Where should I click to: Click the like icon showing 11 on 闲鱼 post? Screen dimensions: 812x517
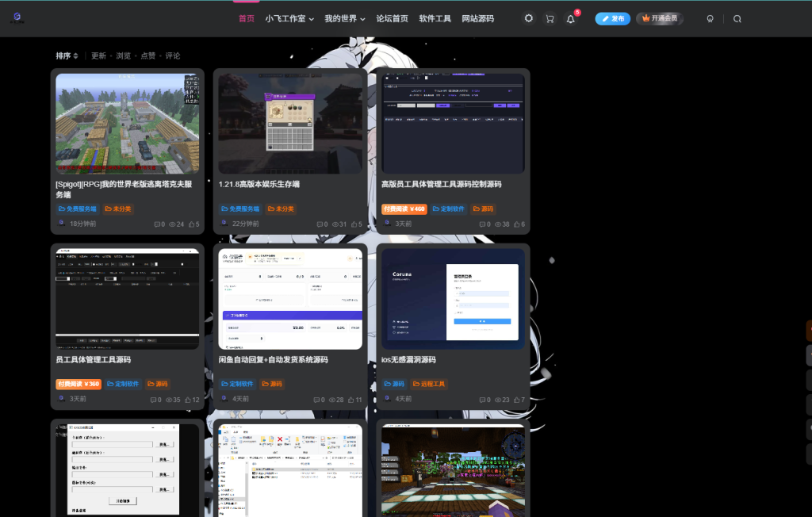pos(351,400)
